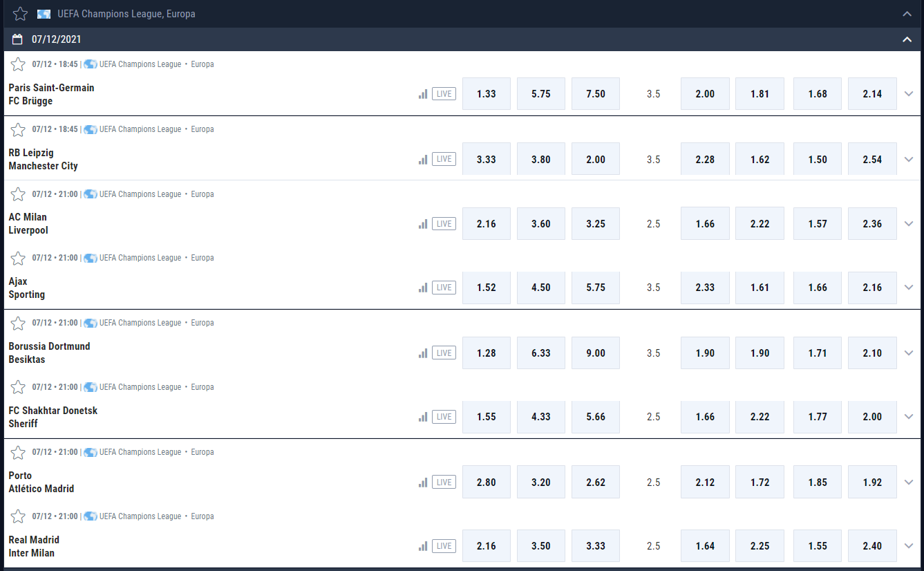Open the AC Milan vs Liverpool match page

click(28, 223)
